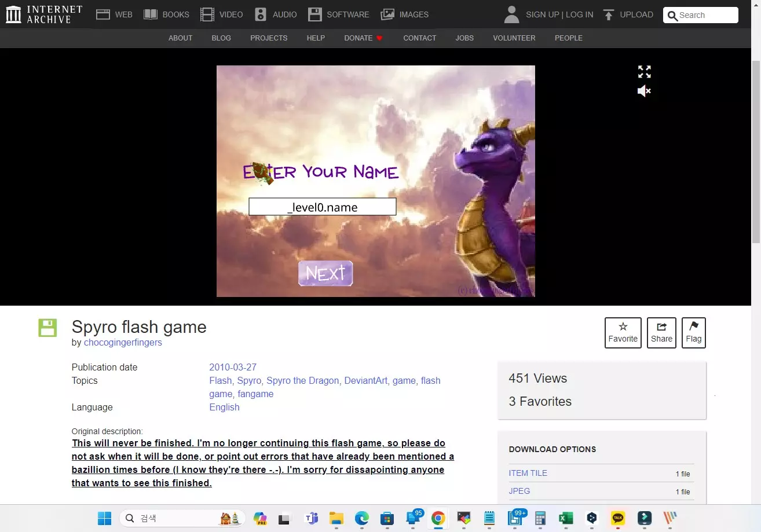Viewport: 761px width, 532px height.
Task: Click the taskbar search box
Action: [182, 518]
